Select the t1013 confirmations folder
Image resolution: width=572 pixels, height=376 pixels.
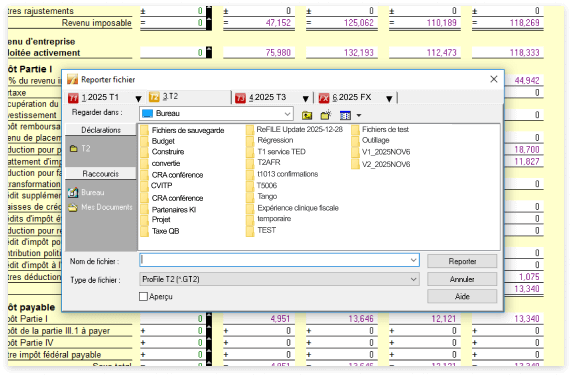282,174
